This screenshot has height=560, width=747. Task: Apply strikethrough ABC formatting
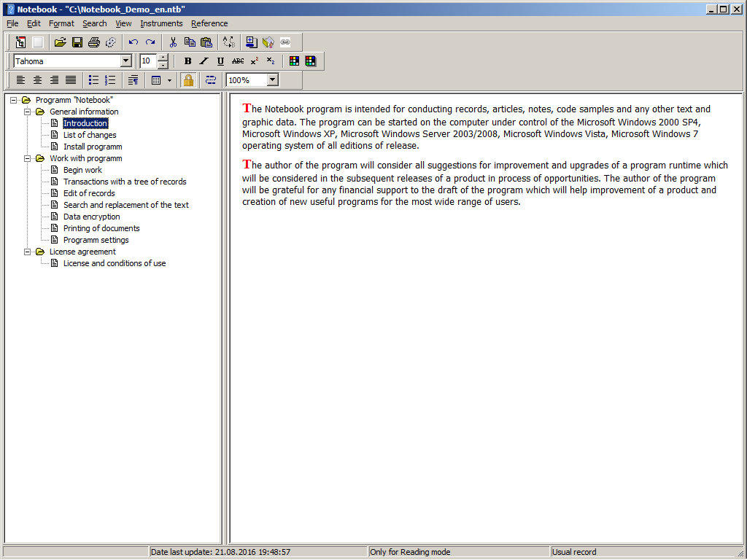point(237,61)
